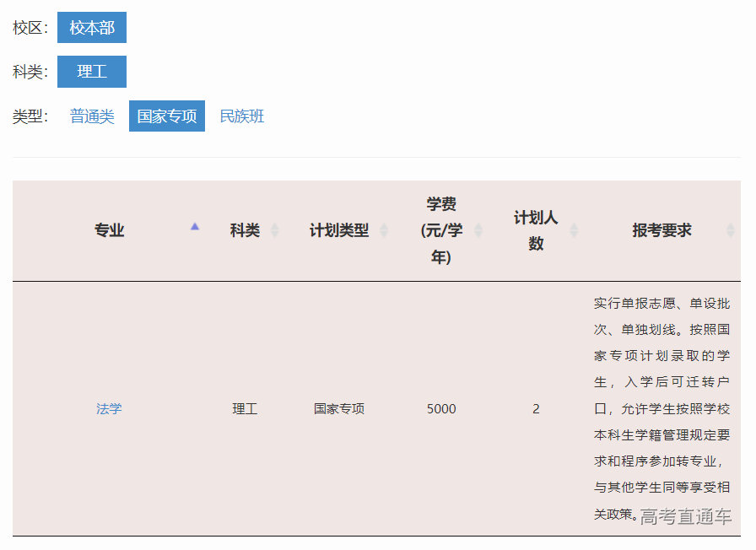Click the up arrow in the 学费 sorter
Viewport: 756px width, 550px height.
[x=479, y=224]
